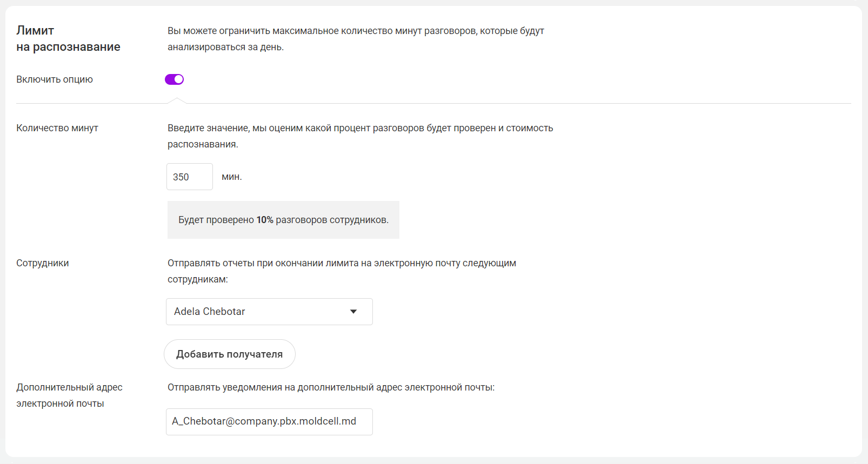Click the "Лимит на распознавание" heading
The image size is (868, 464).
point(68,38)
